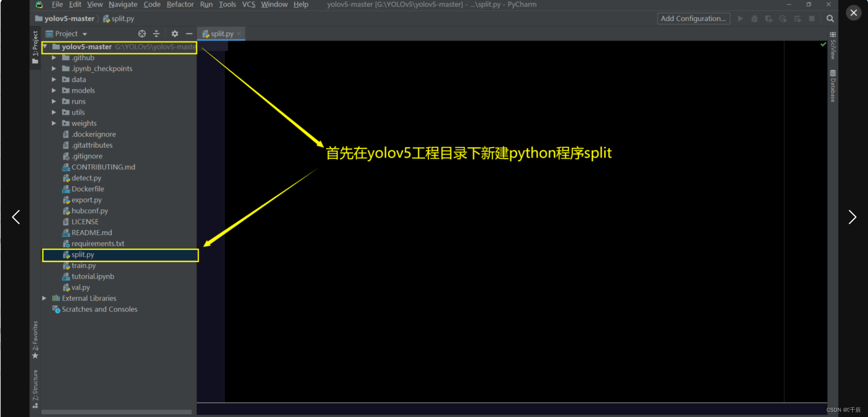Open the Profiler run icon

[x=783, y=18]
